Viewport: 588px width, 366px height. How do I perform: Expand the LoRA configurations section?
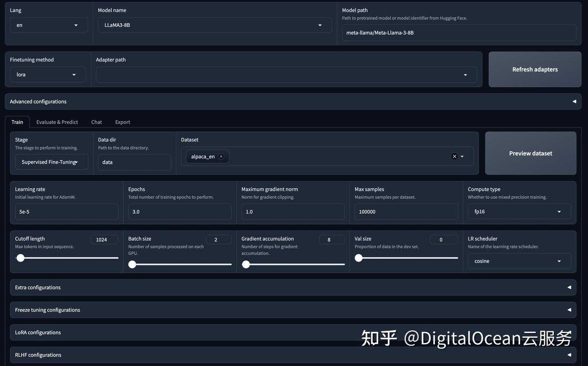click(x=570, y=332)
